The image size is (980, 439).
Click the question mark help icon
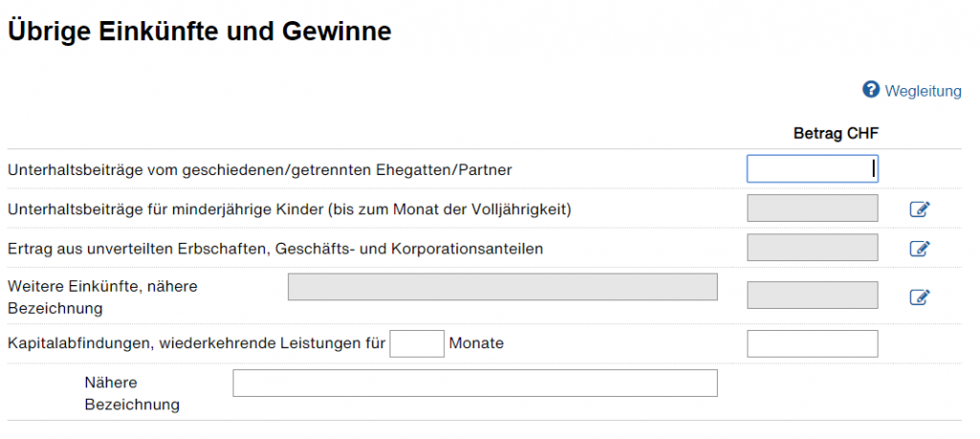tap(871, 90)
